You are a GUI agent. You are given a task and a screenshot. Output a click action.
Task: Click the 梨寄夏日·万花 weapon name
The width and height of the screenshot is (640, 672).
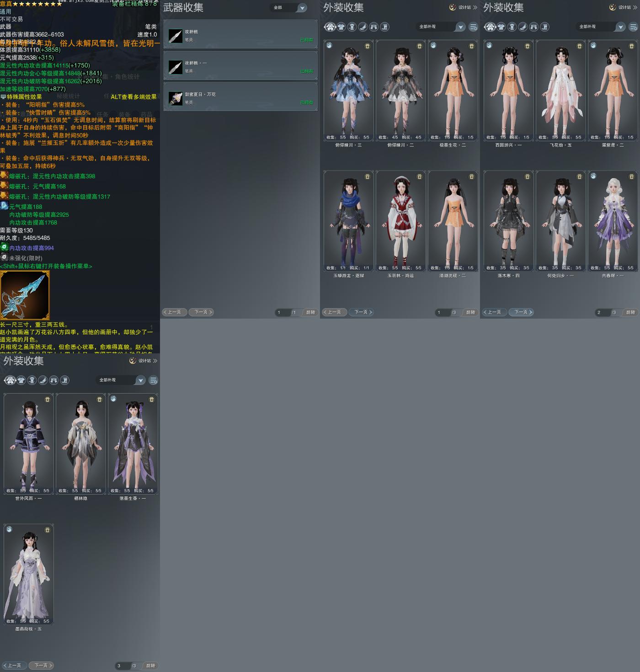200,95
